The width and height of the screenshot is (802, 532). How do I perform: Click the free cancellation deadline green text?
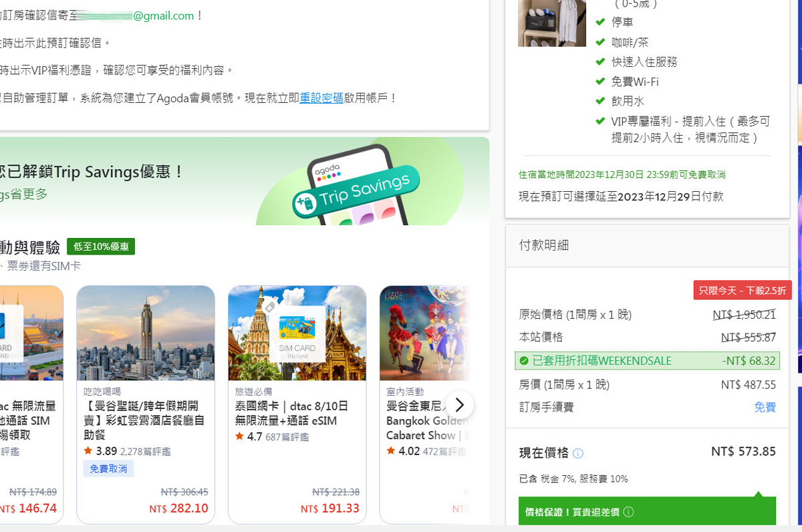pos(622,174)
